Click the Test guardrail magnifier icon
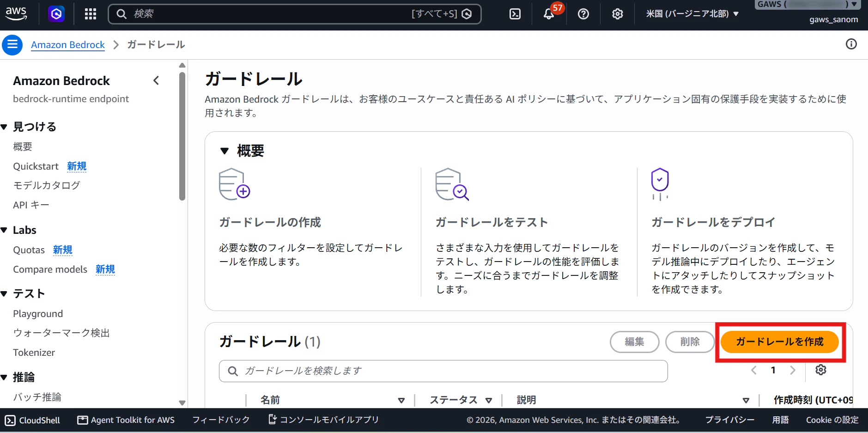 coord(452,184)
